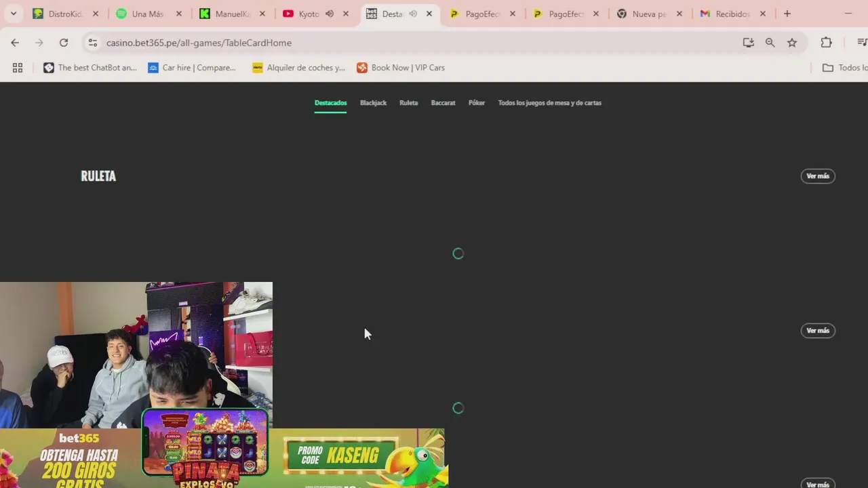868x488 pixels.
Task: Open a new browser tab
Action: (787, 14)
